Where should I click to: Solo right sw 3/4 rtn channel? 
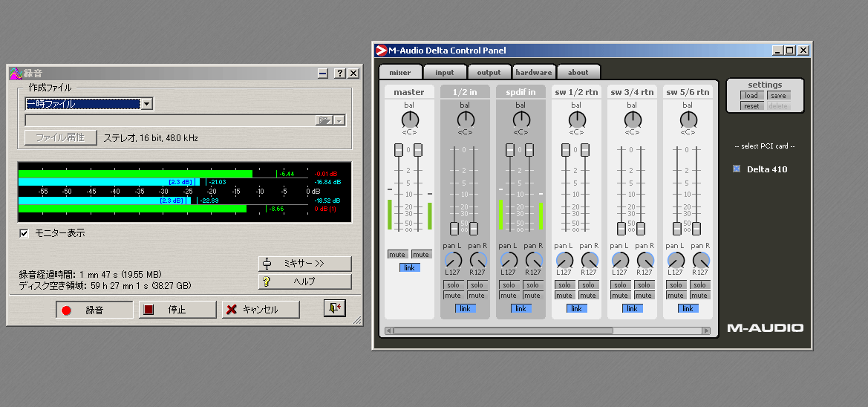tap(645, 285)
